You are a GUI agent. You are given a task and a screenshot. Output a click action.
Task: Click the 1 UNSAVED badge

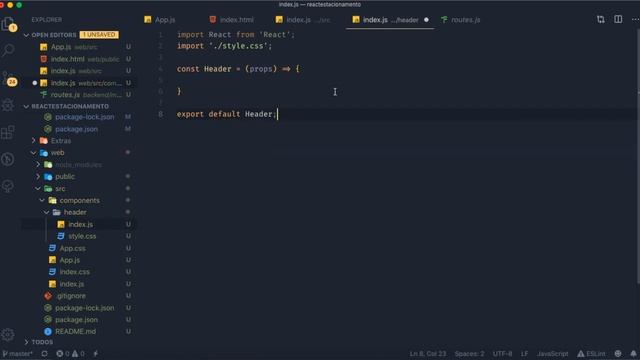pyautogui.click(x=99, y=35)
